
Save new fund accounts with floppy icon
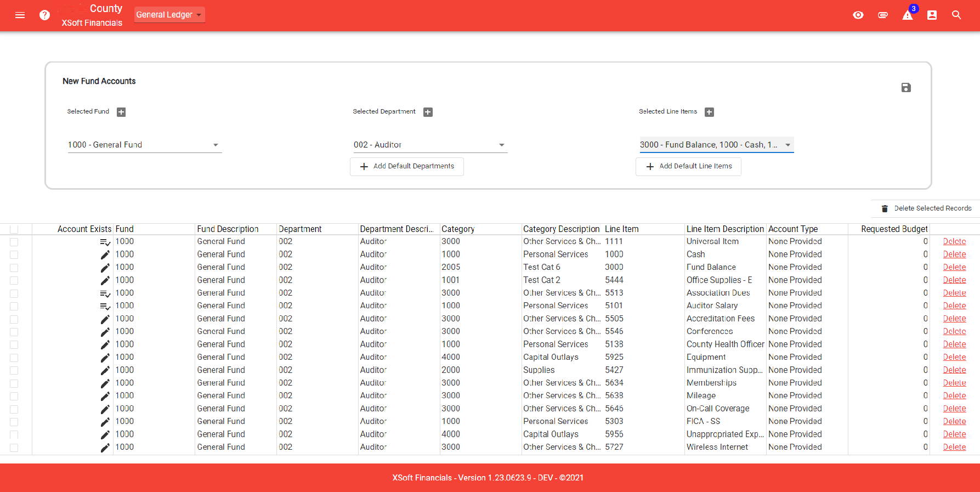pyautogui.click(x=906, y=88)
